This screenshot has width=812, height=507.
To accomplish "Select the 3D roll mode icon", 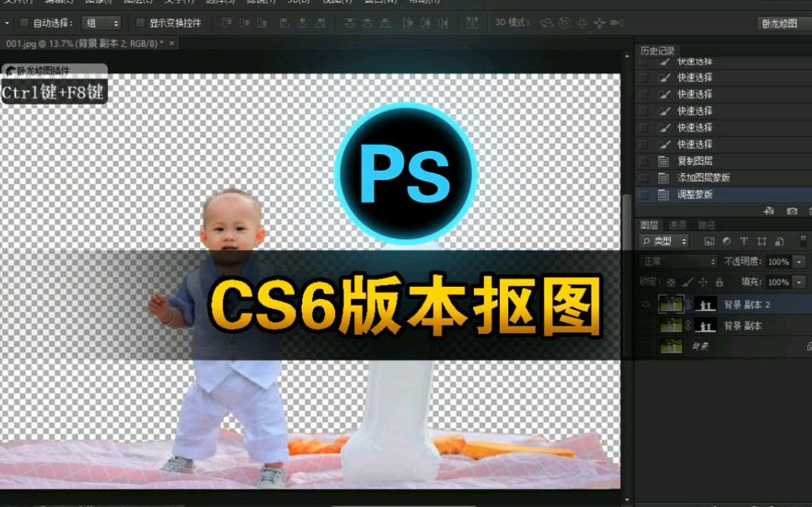I will pyautogui.click(x=564, y=23).
